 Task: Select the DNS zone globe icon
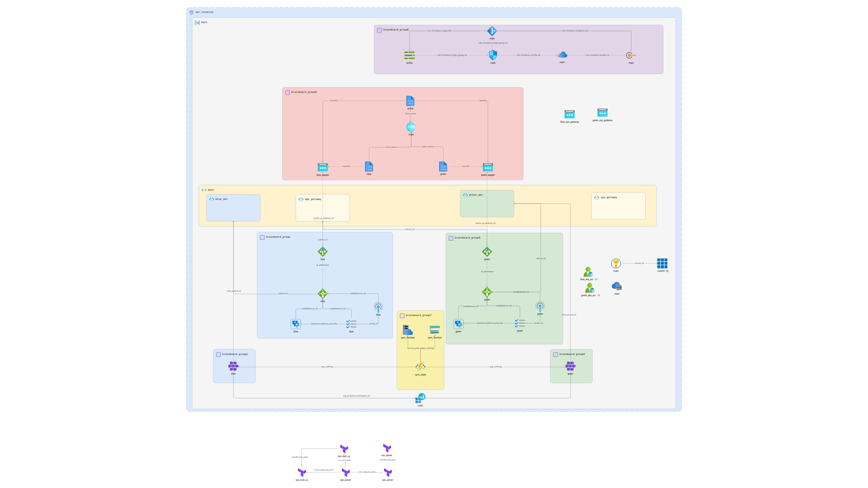tap(411, 127)
